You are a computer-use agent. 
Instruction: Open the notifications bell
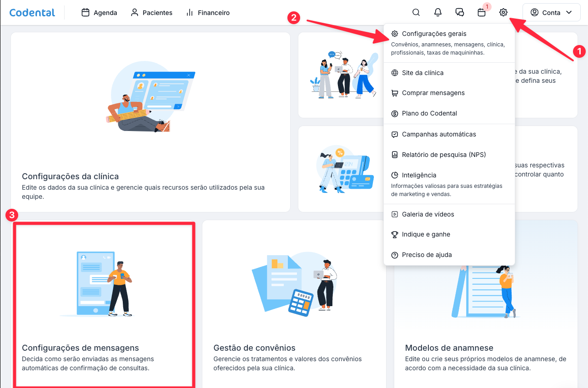click(437, 13)
